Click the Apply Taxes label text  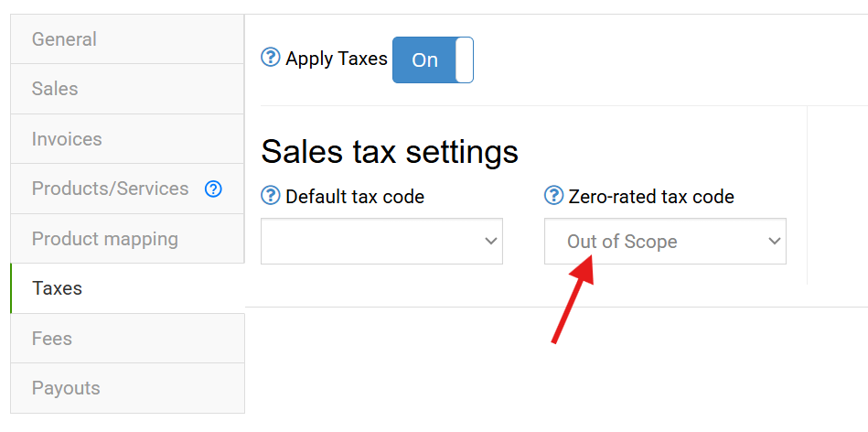[x=337, y=59]
